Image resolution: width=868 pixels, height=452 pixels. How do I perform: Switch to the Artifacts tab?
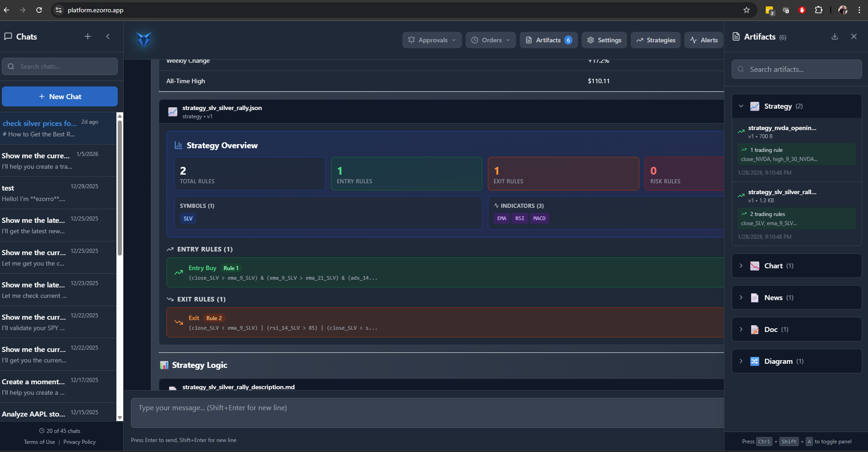(x=548, y=40)
